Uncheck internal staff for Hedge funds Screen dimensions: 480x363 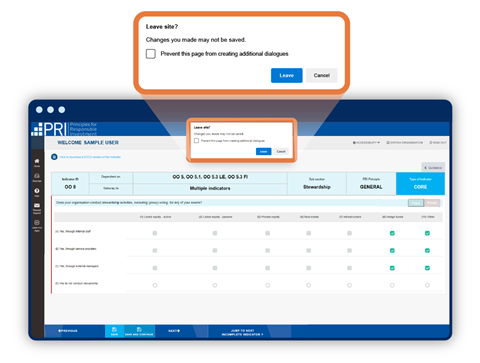click(392, 233)
